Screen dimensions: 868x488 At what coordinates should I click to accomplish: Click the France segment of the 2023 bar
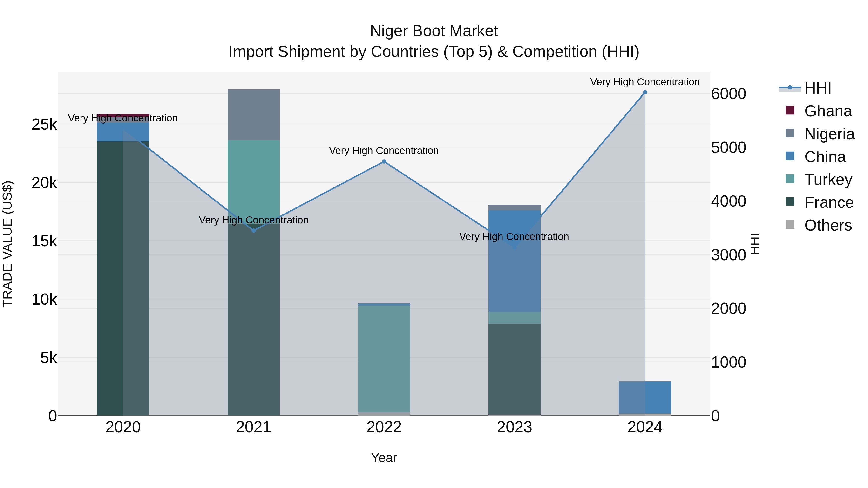[515, 369]
